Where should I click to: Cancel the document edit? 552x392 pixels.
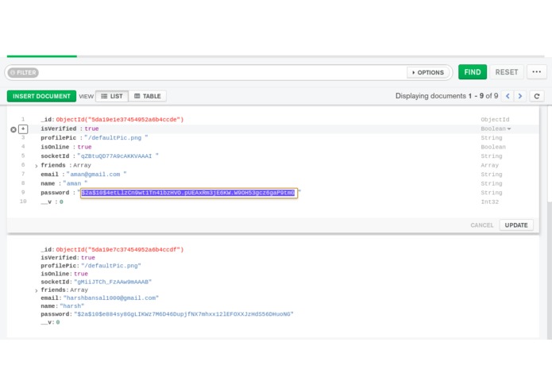(481, 225)
